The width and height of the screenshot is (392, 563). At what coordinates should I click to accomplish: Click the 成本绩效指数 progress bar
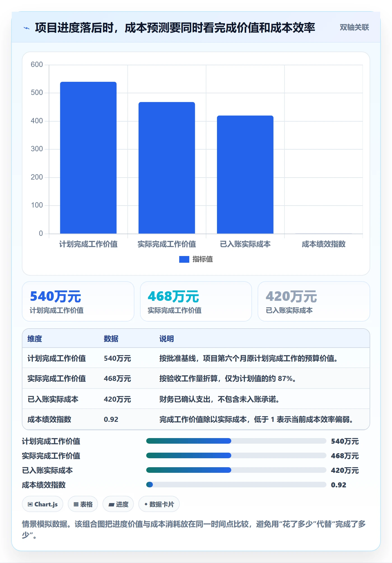[236, 485]
